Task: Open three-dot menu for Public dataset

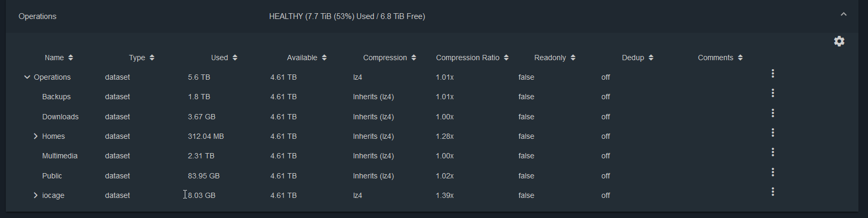Action: [772, 172]
